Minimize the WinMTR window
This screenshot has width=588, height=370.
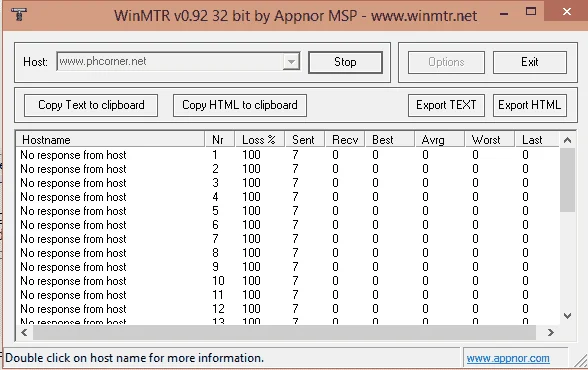pos(504,13)
